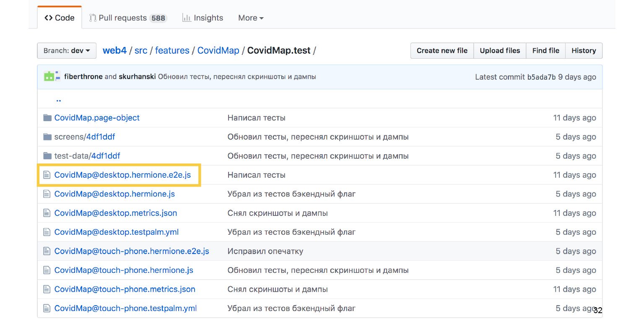Click the bar chart icon beside Insights
644x332 pixels.
click(x=187, y=18)
